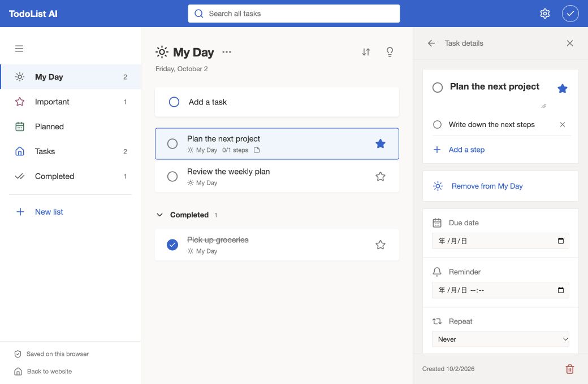Click the Search all tasks field
This screenshot has height=384, width=588.
tap(293, 14)
